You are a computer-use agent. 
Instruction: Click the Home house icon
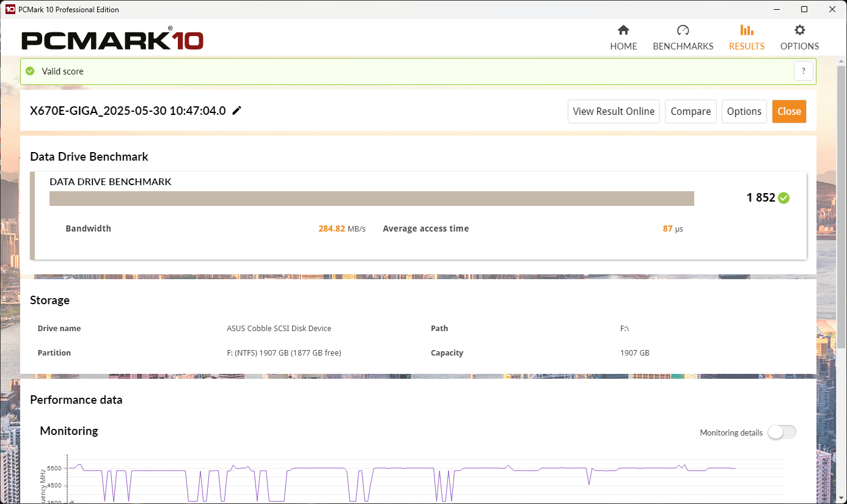coord(623,30)
